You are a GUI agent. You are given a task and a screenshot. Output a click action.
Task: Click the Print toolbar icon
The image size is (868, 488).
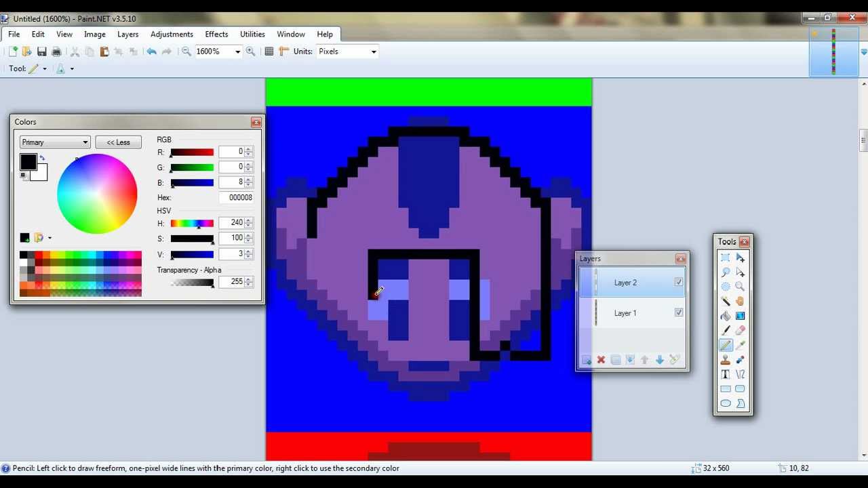[x=56, y=52]
